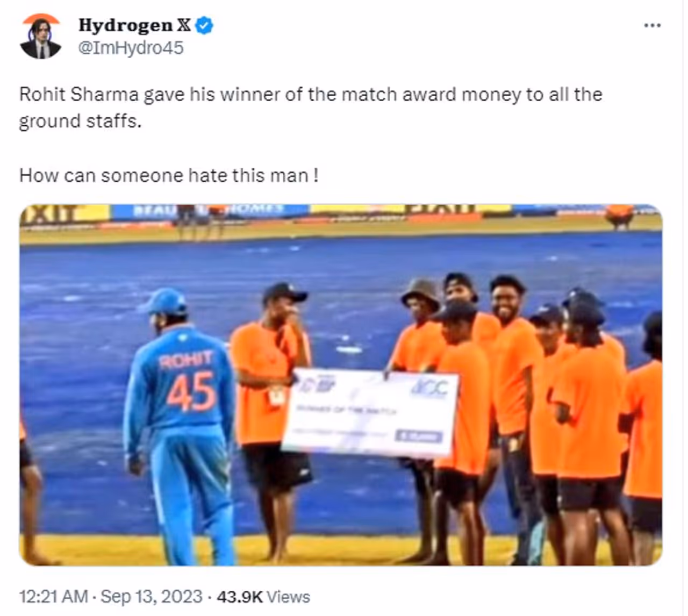Open the Sep 13, 2023 date link
The image size is (688, 616).
click(x=152, y=597)
